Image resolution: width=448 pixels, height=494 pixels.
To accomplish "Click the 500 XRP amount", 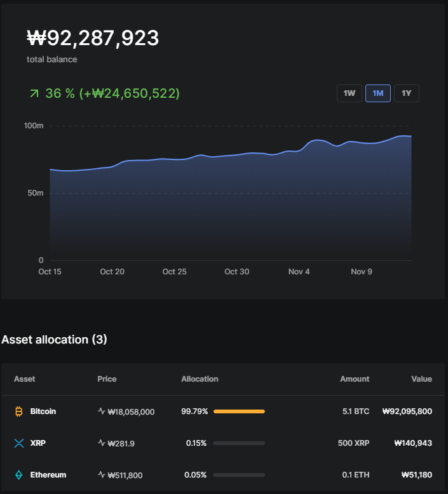I will pyautogui.click(x=354, y=443).
